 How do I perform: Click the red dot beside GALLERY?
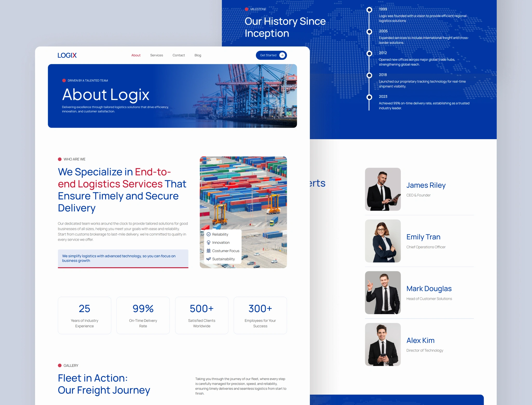(60, 366)
